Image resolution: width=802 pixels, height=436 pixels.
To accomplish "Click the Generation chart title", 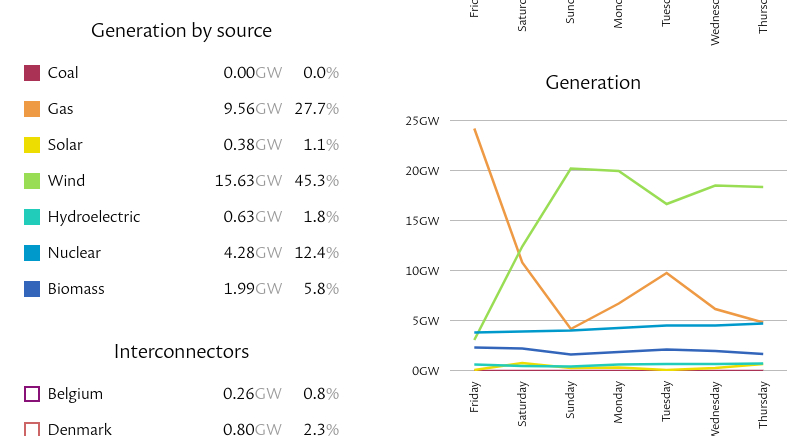I will [593, 83].
